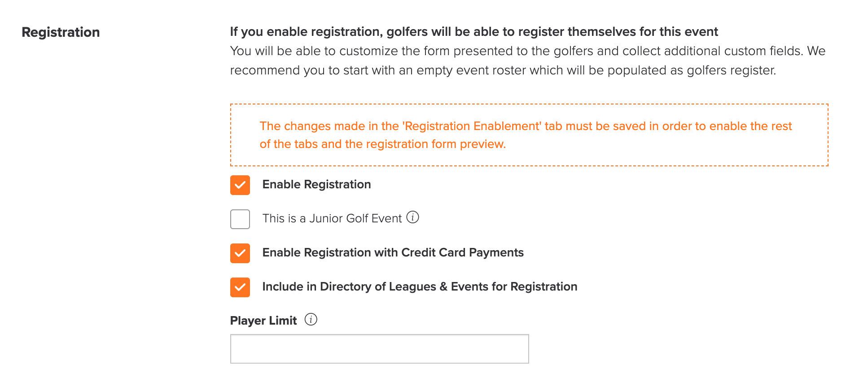
Task: Click 'Include in Directory of Leagues & Events' label
Action: 420,286
